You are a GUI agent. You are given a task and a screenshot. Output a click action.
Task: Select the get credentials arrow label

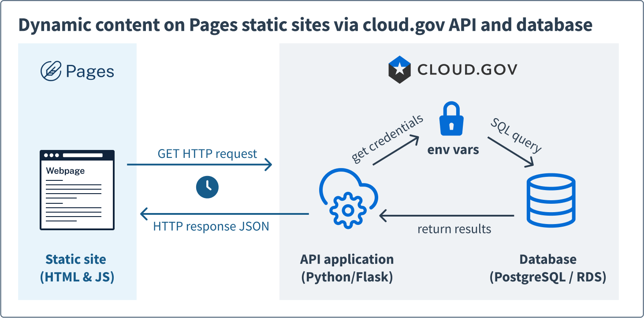coord(387,137)
